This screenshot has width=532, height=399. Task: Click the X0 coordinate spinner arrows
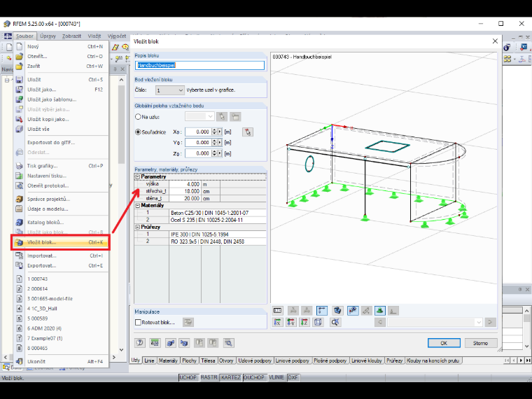point(214,132)
